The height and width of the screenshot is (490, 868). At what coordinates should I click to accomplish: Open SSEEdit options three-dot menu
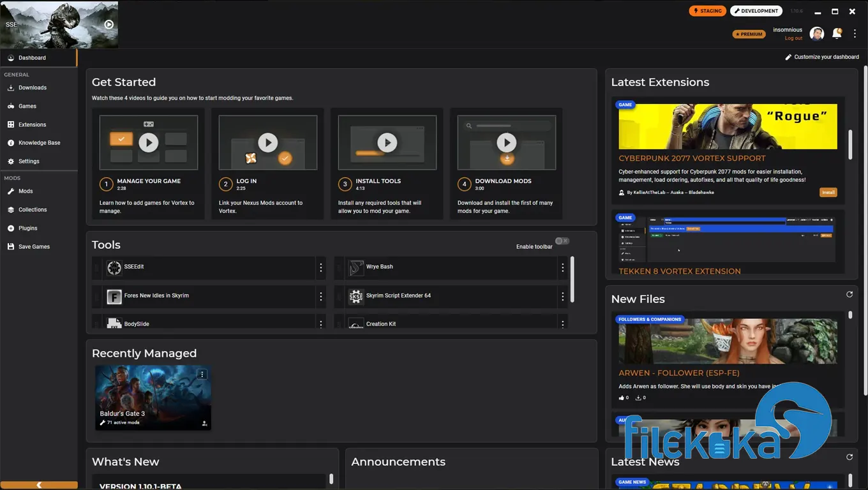[321, 268]
